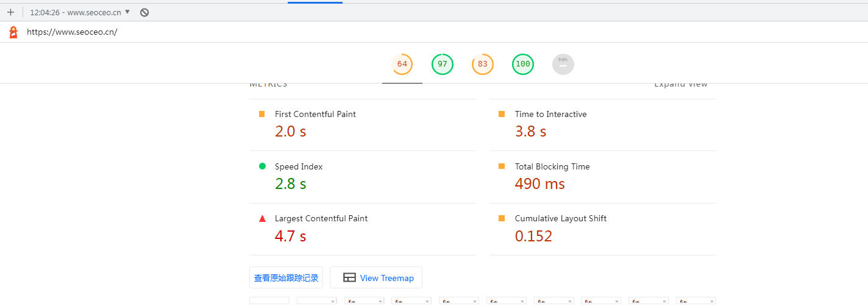The image size is (868, 306).
Task: Click the clear all circle-slash icon
Action: tap(144, 12)
